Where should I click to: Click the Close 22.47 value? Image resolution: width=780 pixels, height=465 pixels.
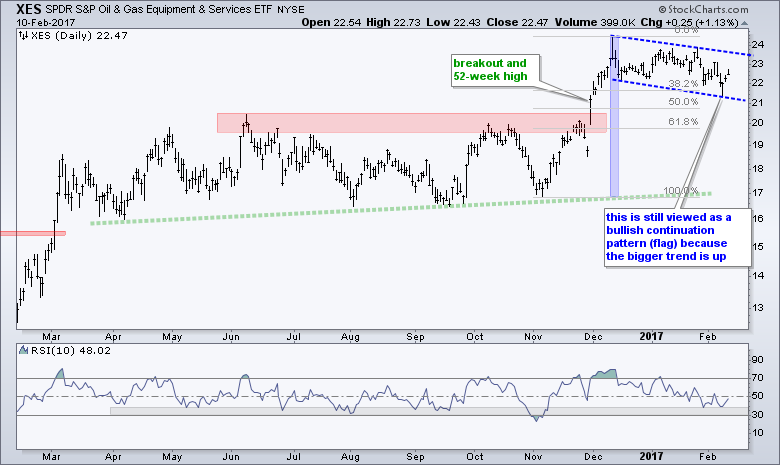pyautogui.click(x=518, y=22)
